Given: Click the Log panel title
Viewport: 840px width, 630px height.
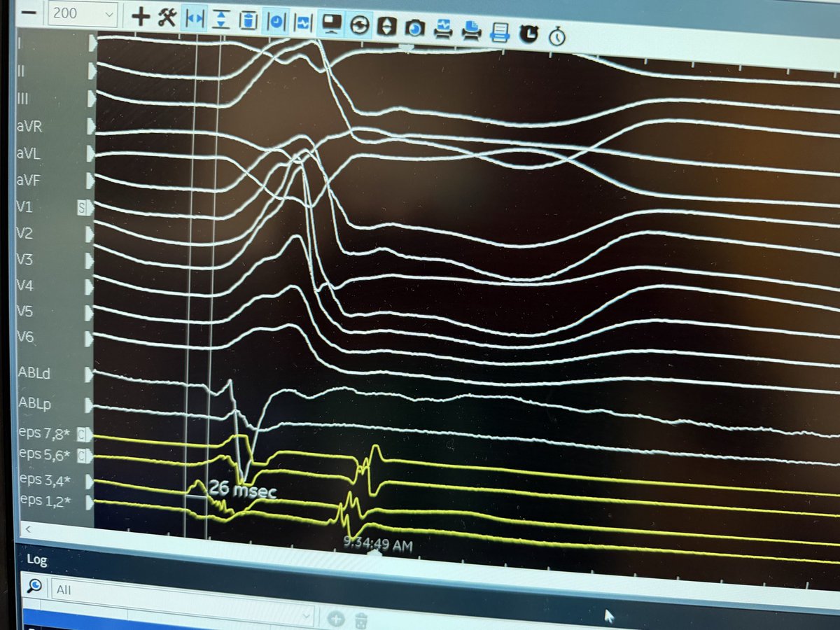Looking at the screenshot, I should pos(37,559).
